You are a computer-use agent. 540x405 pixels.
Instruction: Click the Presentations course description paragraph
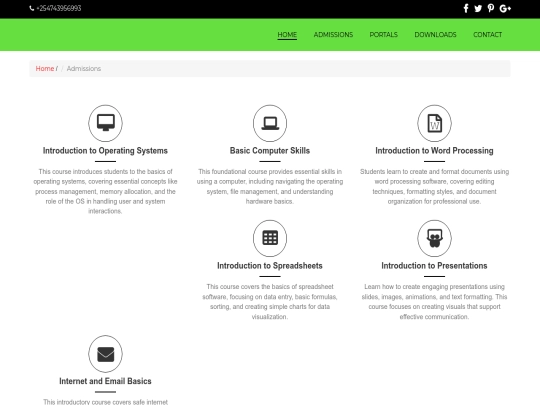point(434,301)
